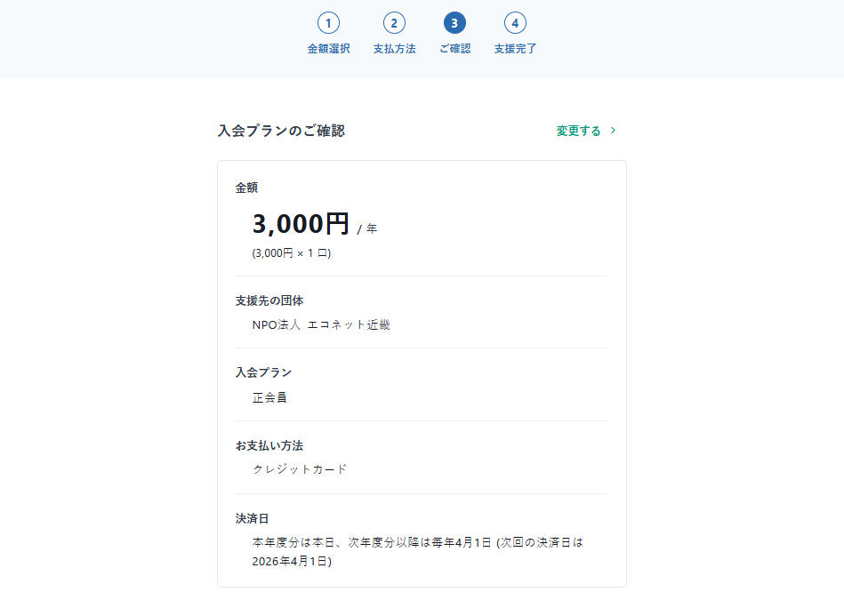Go to the 金額選択 step label
Image resolution: width=844 pixels, height=616 pixels.
[328, 49]
